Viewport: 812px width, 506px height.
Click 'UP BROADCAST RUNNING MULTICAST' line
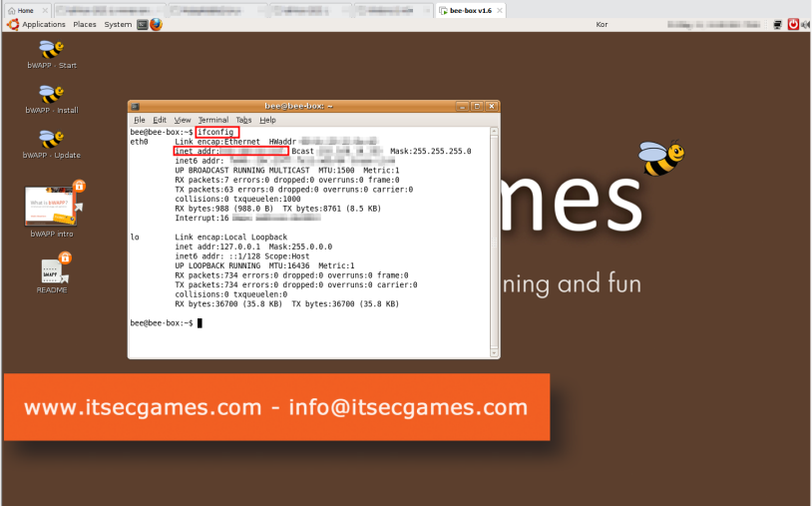pos(287,171)
